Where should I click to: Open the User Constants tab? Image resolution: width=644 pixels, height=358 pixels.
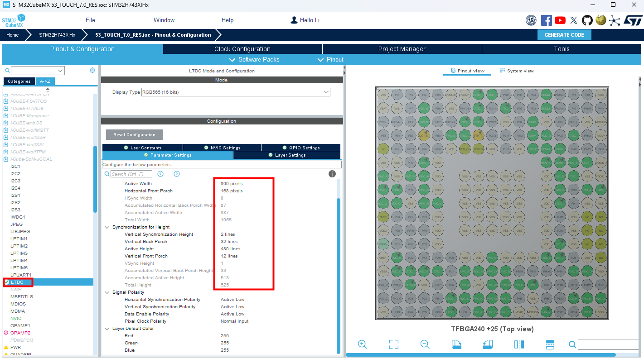pos(142,148)
